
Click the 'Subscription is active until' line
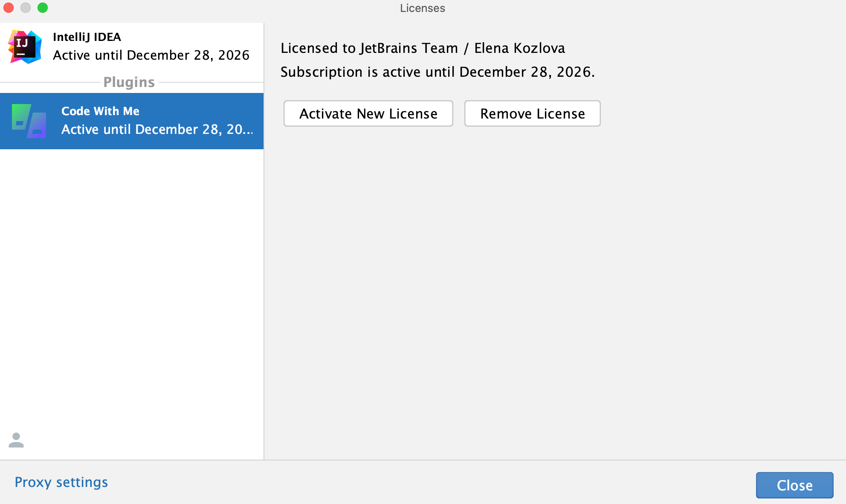pyautogui.click(x=437, y=72)
